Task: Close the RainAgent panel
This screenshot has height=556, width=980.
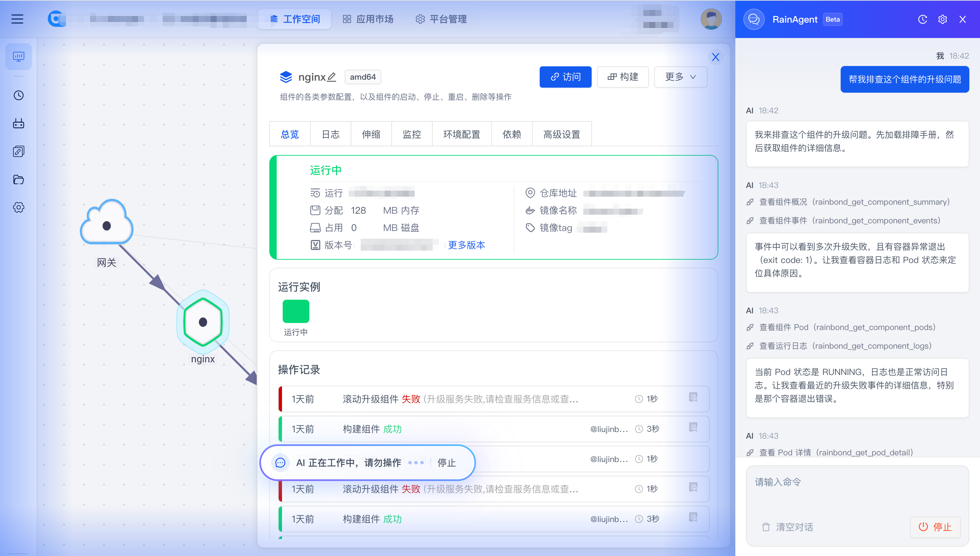Action: pos(963,19)
